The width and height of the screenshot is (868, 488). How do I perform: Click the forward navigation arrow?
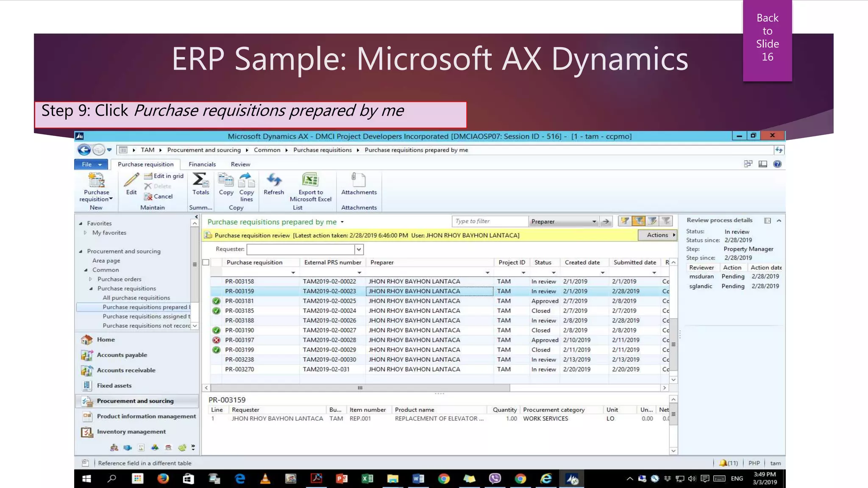98,150
